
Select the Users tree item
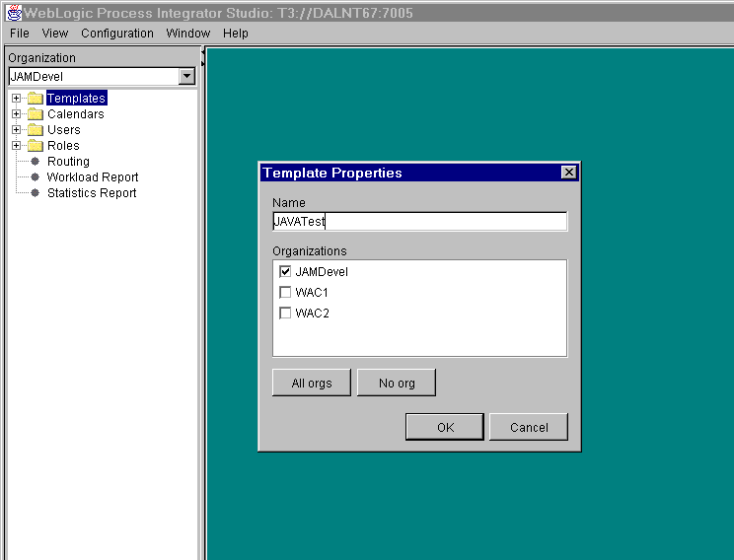[64, 129]
